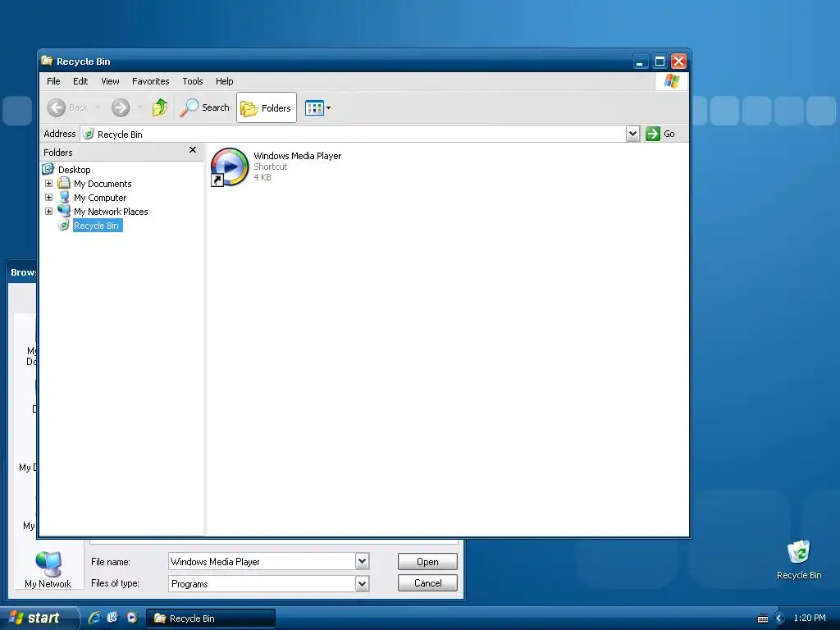Viewport: 840px width, 630px height.
Task: Open the Edit menu
Action: (x=80, y=81)
